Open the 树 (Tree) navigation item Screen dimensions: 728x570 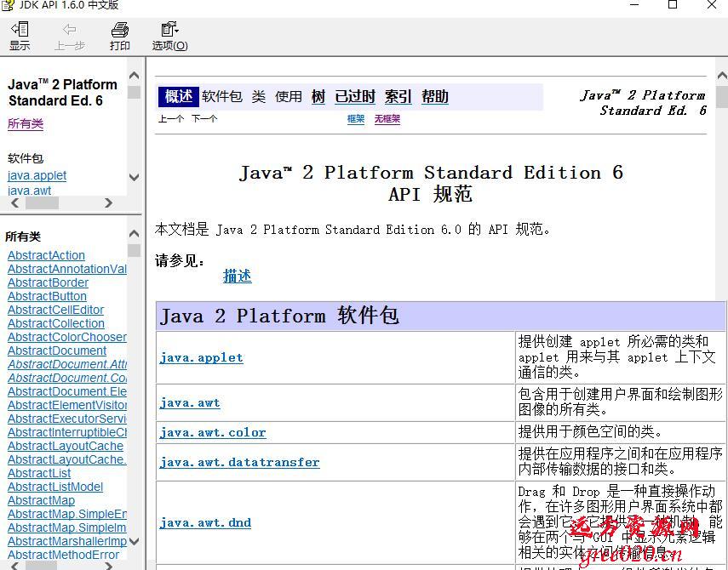pos(318,97)
